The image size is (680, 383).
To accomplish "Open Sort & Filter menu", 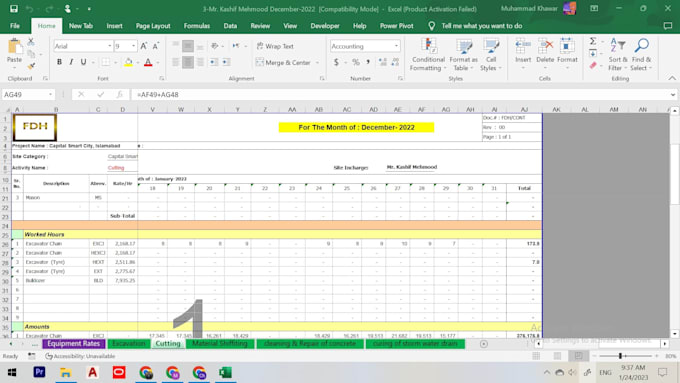I will point(618,55).
